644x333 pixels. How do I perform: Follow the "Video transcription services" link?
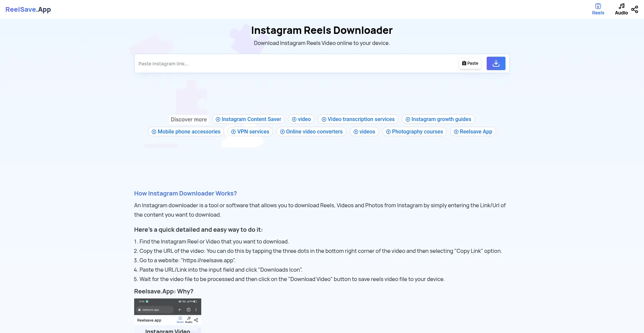tap(358, 119)
